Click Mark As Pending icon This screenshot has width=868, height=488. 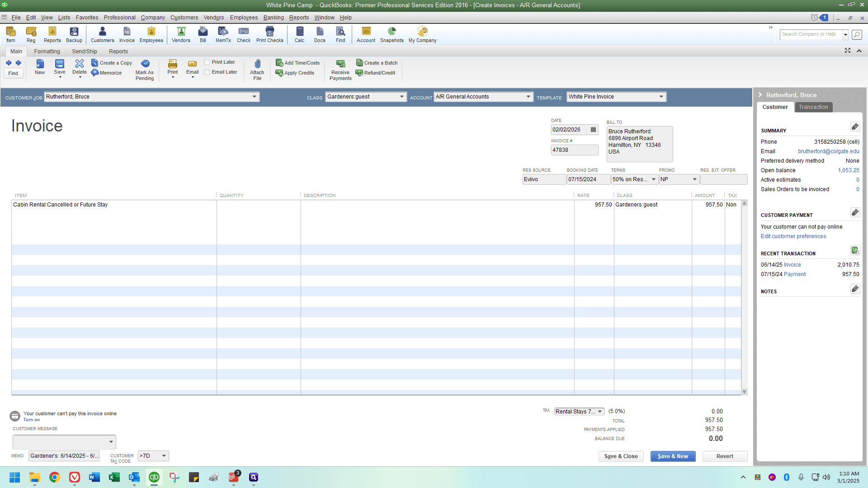point(145,70)
